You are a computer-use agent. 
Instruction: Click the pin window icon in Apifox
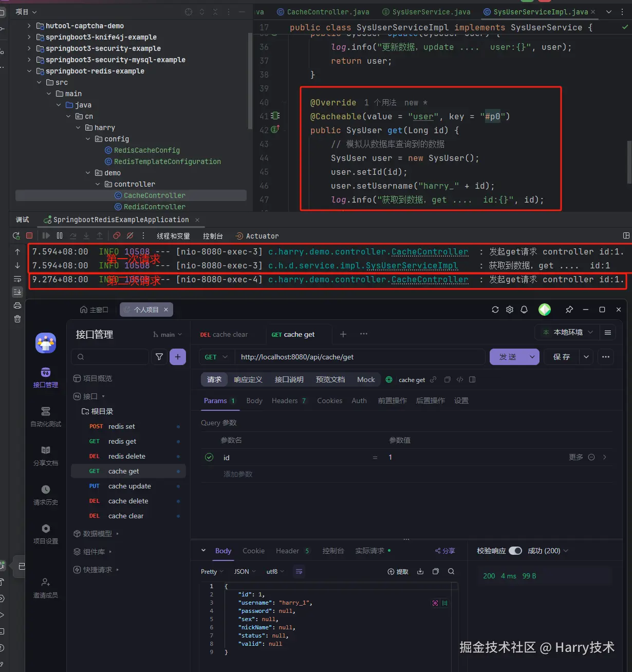(569, 310)
